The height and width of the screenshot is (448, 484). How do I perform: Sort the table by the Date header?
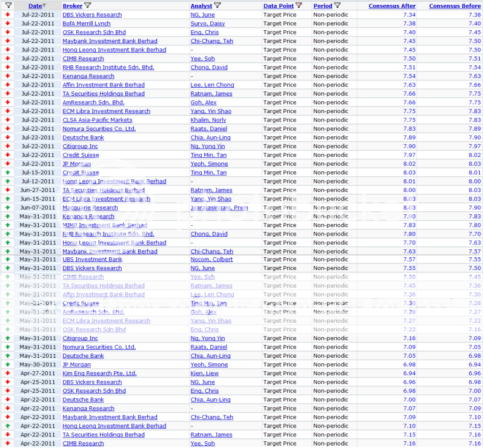(35, 6)
